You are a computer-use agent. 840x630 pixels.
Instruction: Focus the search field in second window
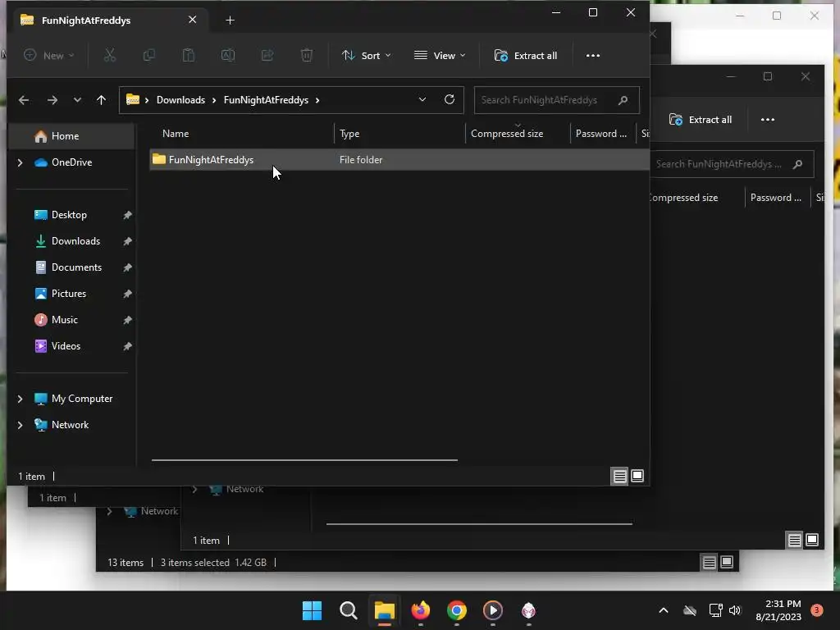pyautogui.click(x=732, y=164)
